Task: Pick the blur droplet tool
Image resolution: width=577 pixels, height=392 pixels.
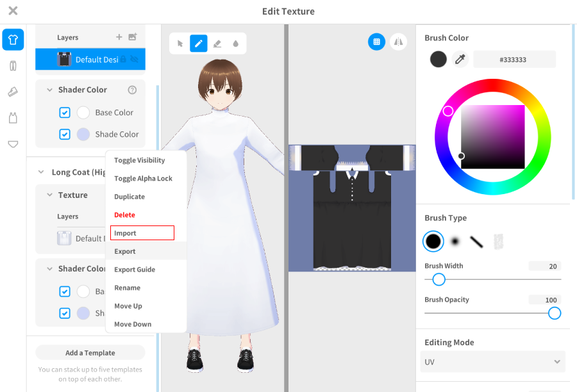Action: click(x=235, y=44)
